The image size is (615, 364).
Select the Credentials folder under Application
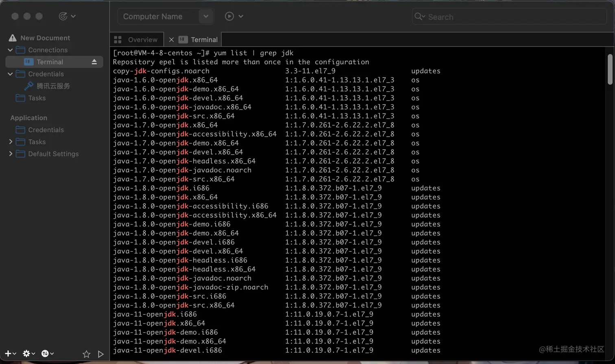[x=40, y=130]
